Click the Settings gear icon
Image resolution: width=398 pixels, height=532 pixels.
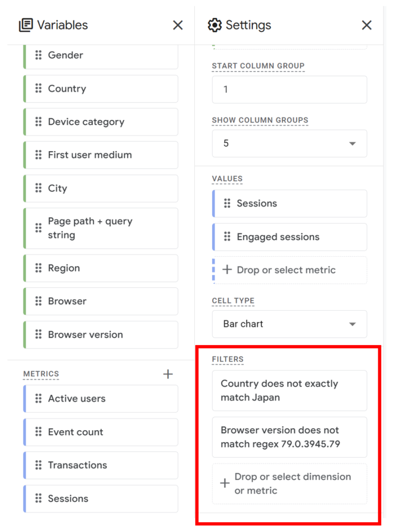[x=214, y=25]
